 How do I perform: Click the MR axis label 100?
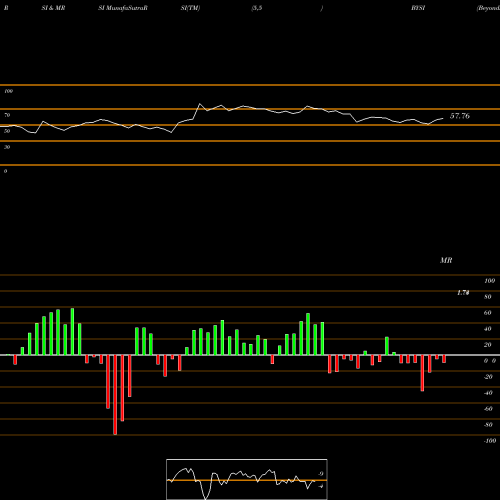[489, 281]
